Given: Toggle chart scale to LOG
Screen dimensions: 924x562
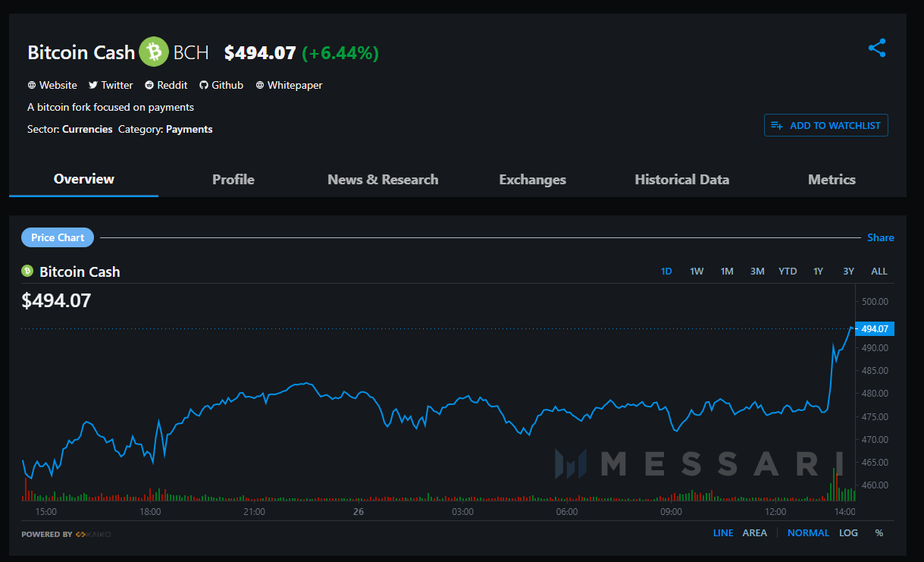Looking at the screenshot, I should [x=848, y=533].
